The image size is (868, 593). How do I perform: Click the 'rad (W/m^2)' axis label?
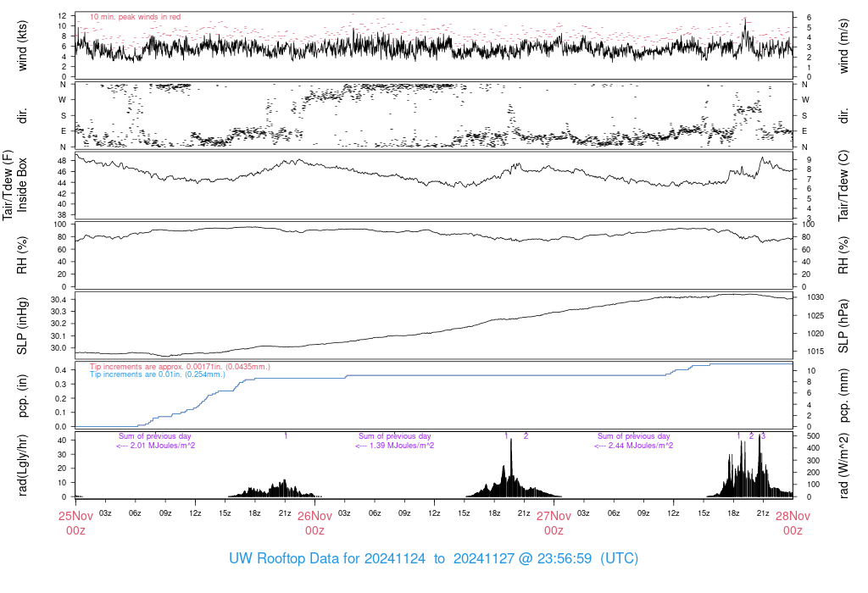click(x=843, y=465)
